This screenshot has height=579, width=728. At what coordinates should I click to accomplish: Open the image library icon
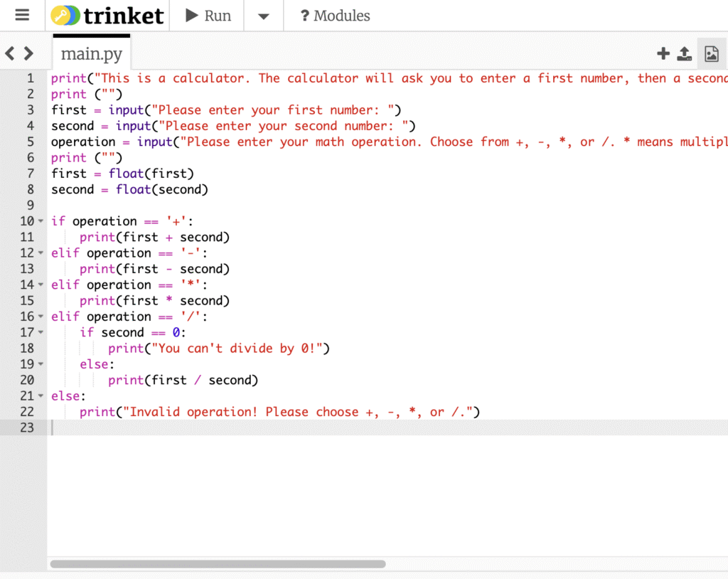710,53
